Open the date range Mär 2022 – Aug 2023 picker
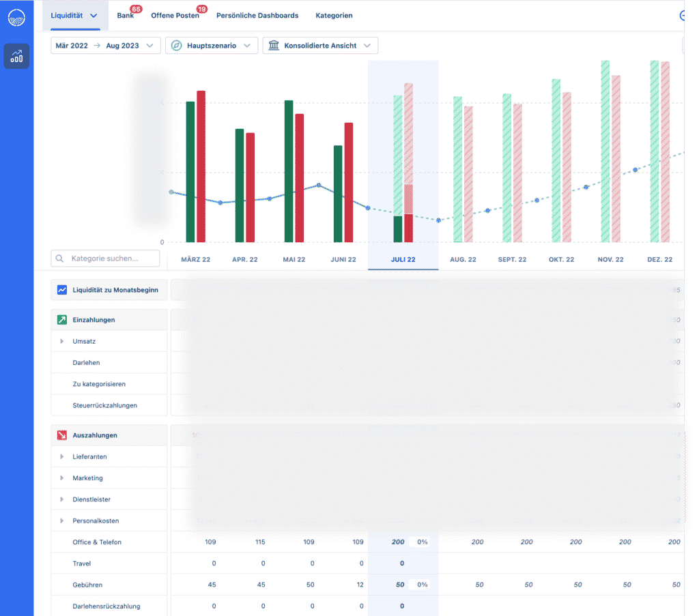Image resolution: width=699 pixels, height=616 pixels. point(105,46)
